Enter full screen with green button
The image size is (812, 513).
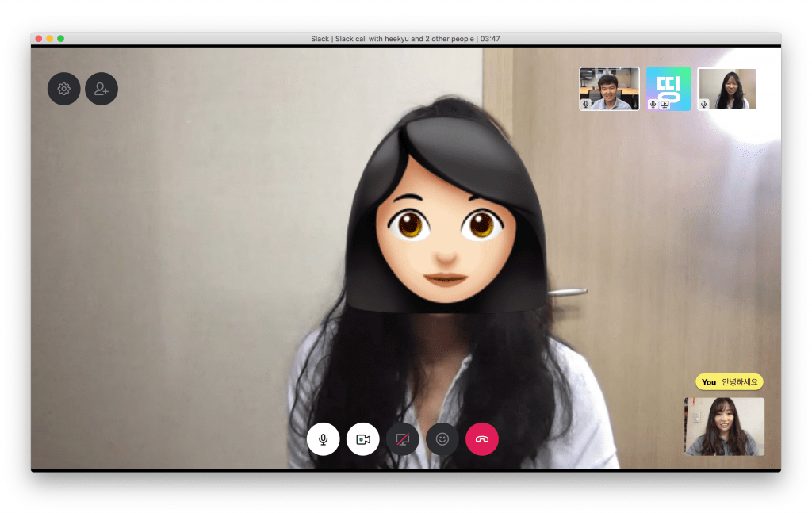coord(60,39)
